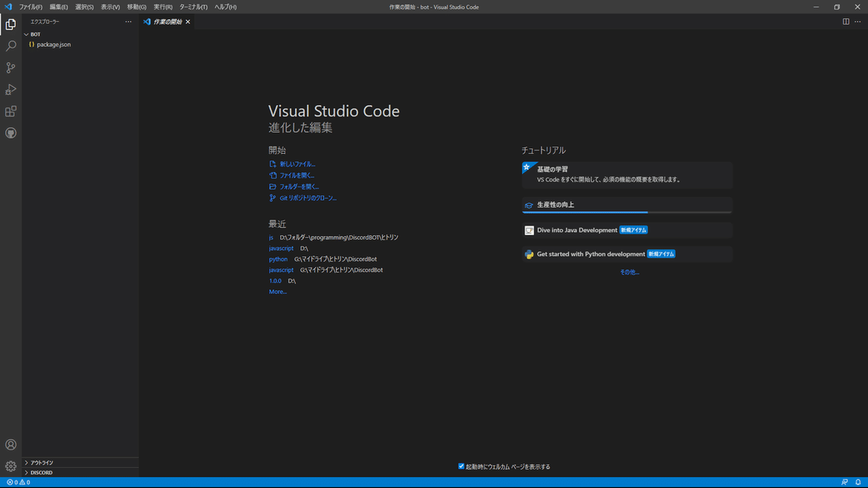This screenshot has height=488, width=868.
Task: Open package.json in the explorer
Action: coord(54,45)
